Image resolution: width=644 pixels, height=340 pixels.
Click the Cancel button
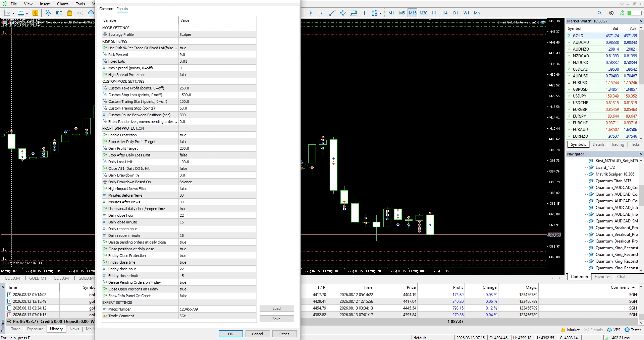(x=257, y=334)
